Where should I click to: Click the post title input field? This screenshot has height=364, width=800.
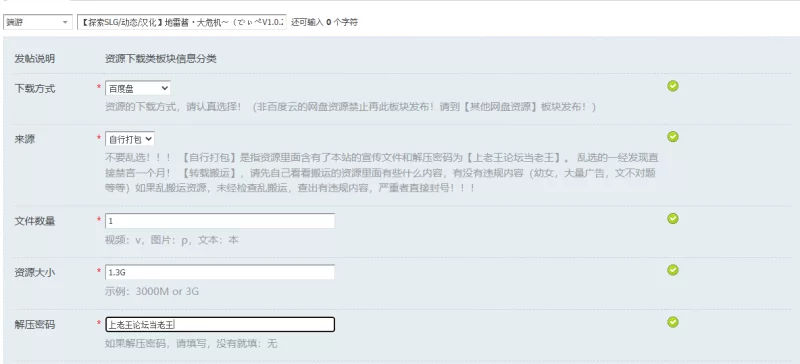(182, 22)
